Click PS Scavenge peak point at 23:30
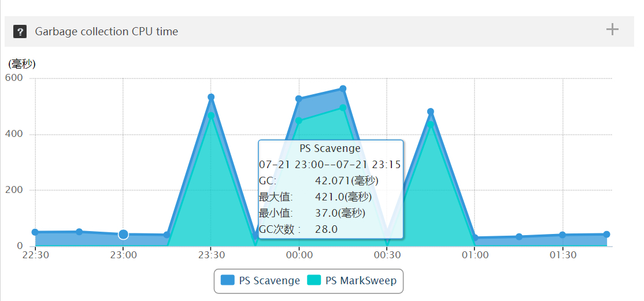This screenshot has width=644, height=301. pyautogui.click(x=211, y=97)
